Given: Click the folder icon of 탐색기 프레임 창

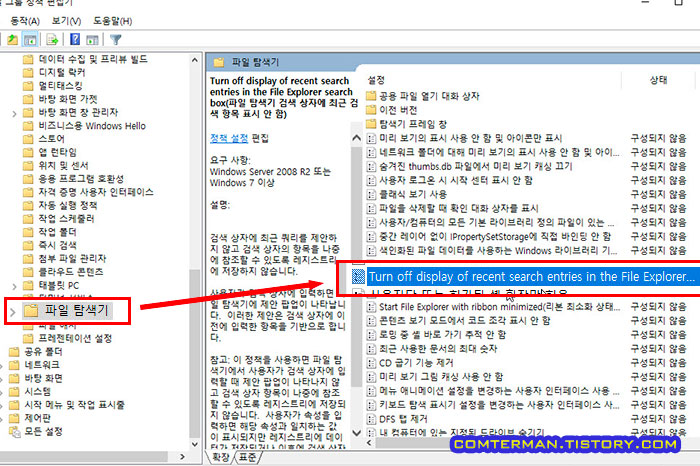Looking at the screenshot, I should 371,124.
